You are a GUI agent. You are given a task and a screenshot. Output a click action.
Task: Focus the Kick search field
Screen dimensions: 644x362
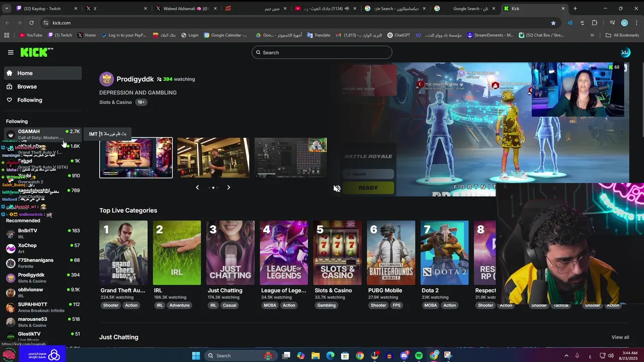pos(322,52)
